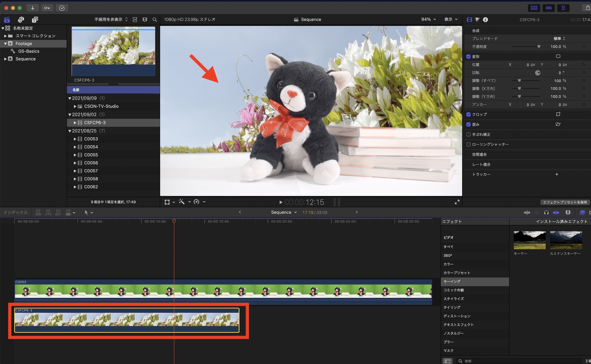Open the ブレンドモード 標準 dropdown
This screenshot has height=364, width=591.
coord(559,38)
